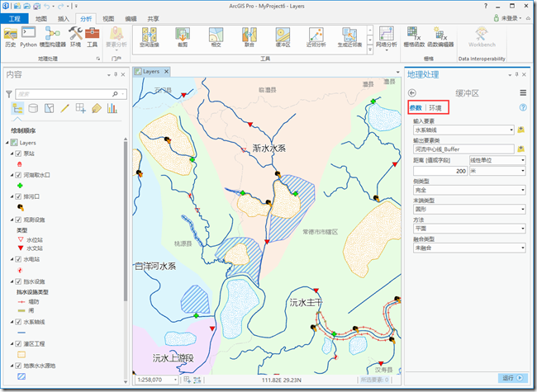Toggle visibility of 灌区工程 layer
The image size is (537, 392).
click(18, 344)
